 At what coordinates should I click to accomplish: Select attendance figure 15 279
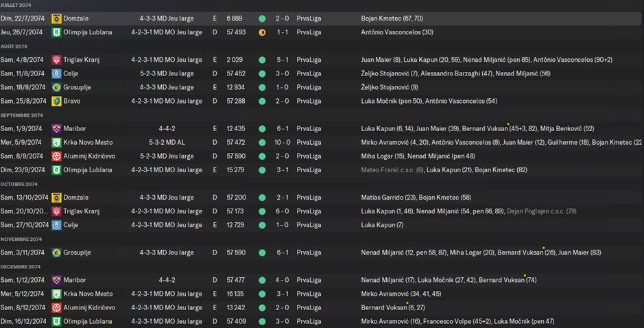236,169
